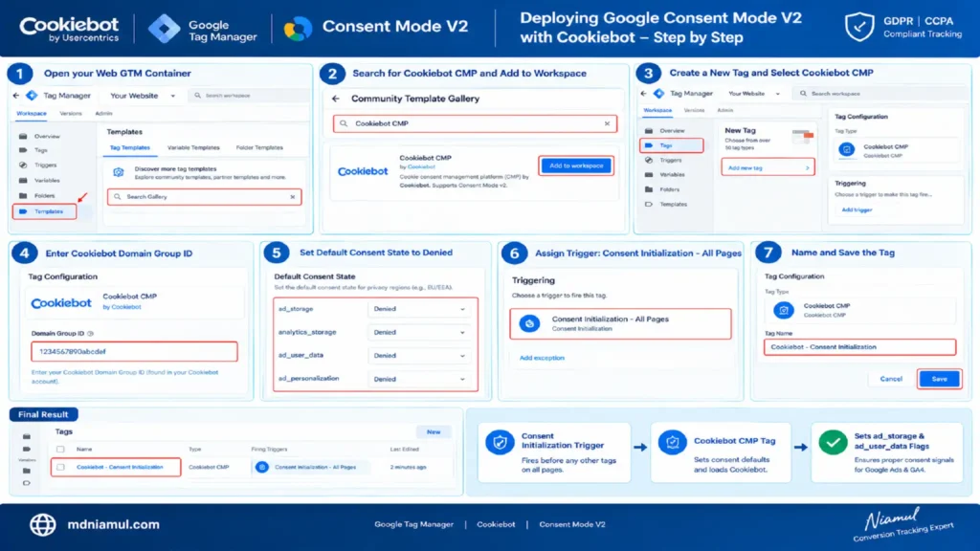This screenshot has height=551, width=980.
Task: Open the ad_user_data Denied dropdown
Action: (419, 356)
